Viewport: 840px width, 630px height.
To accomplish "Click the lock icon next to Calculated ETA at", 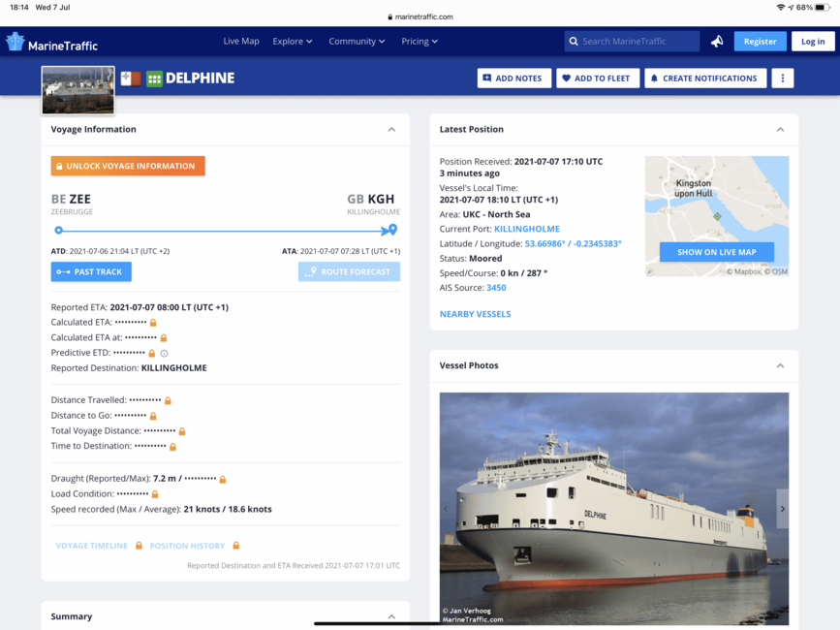I will [164, 338].
